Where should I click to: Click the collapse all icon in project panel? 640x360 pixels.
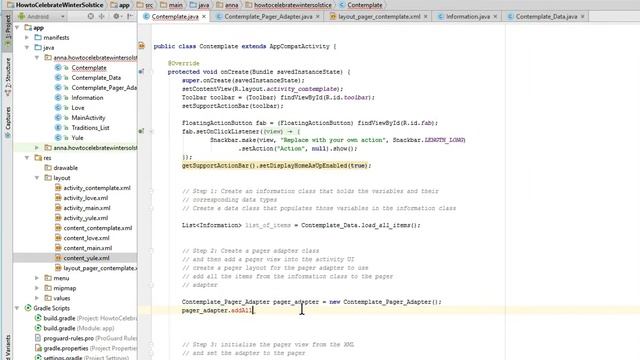102,16
